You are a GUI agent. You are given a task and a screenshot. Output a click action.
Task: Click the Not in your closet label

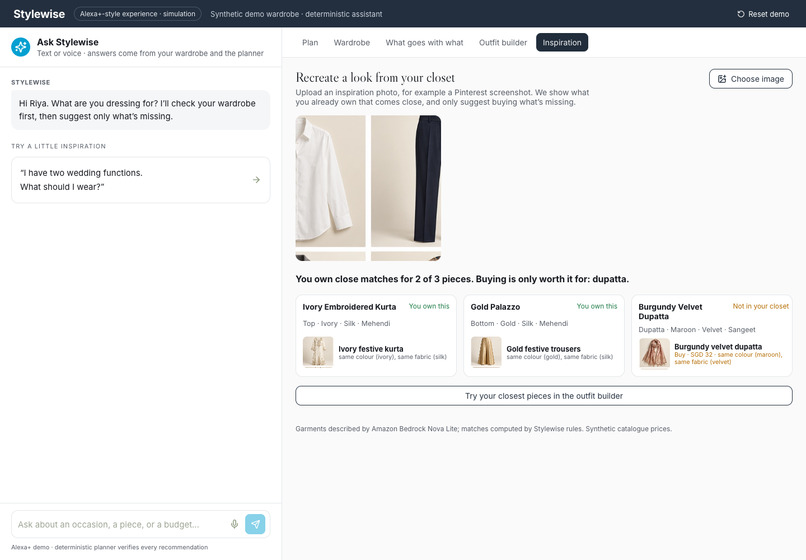click(760, 306)
